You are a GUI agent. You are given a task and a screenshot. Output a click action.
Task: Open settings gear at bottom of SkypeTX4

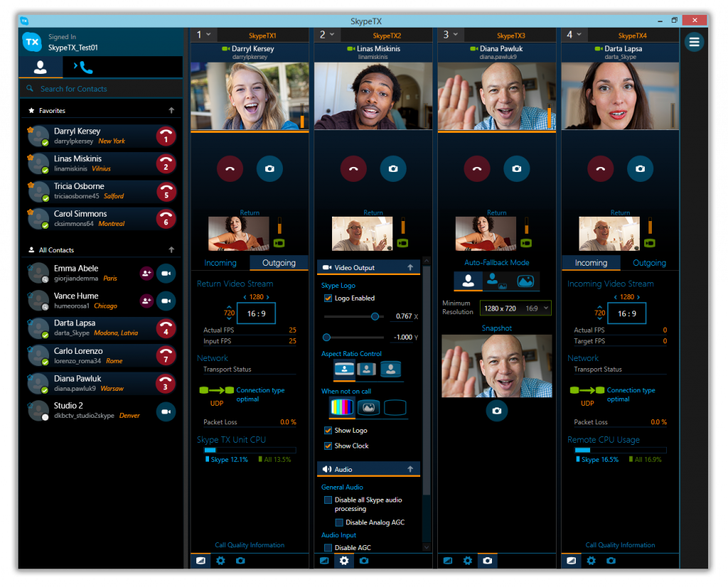pos(591,561)
